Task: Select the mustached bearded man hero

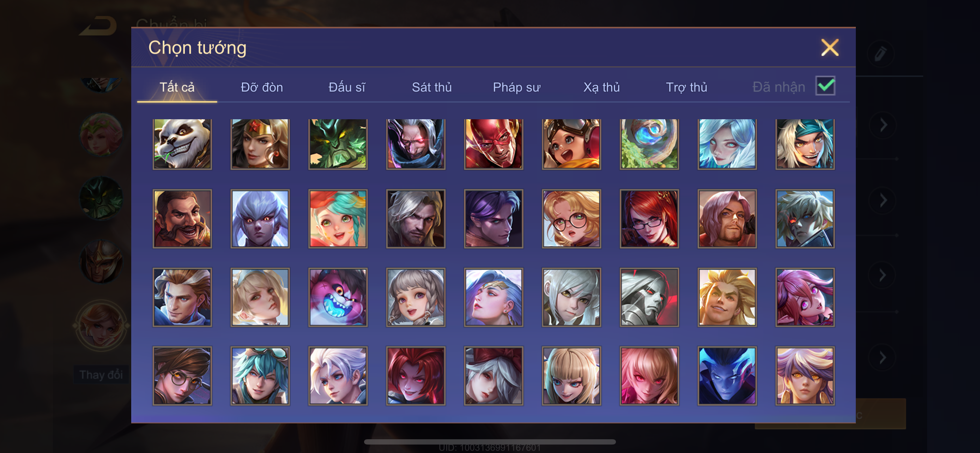Action: point(182,219)
